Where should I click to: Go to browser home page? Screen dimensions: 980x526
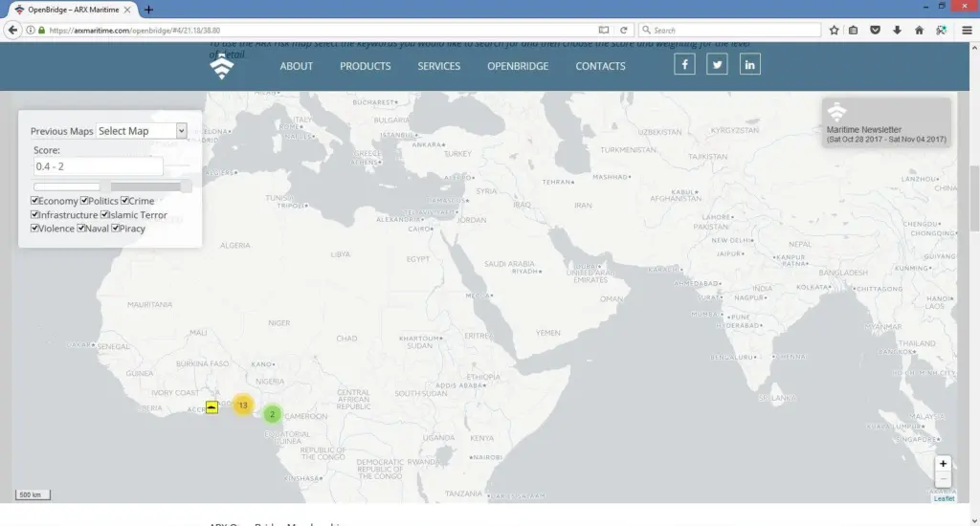(919, 30)
